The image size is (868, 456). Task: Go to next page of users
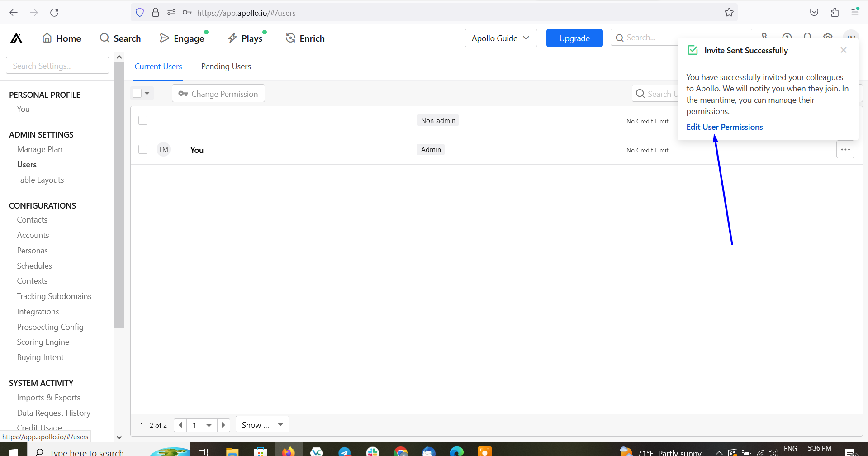[x=223, y=425]
